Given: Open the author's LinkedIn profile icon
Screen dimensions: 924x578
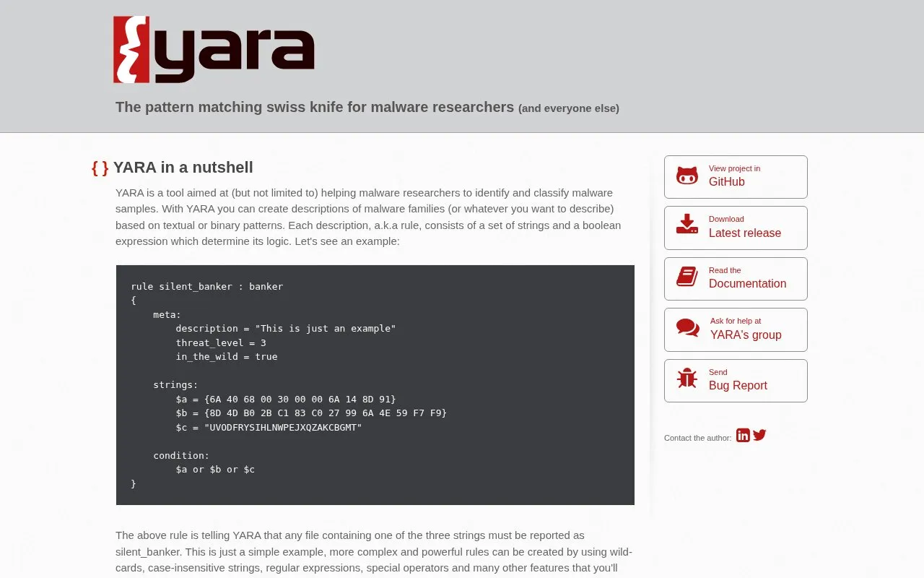Looking at the screenshot, I should pyautogui.click(x=743, y=435).
